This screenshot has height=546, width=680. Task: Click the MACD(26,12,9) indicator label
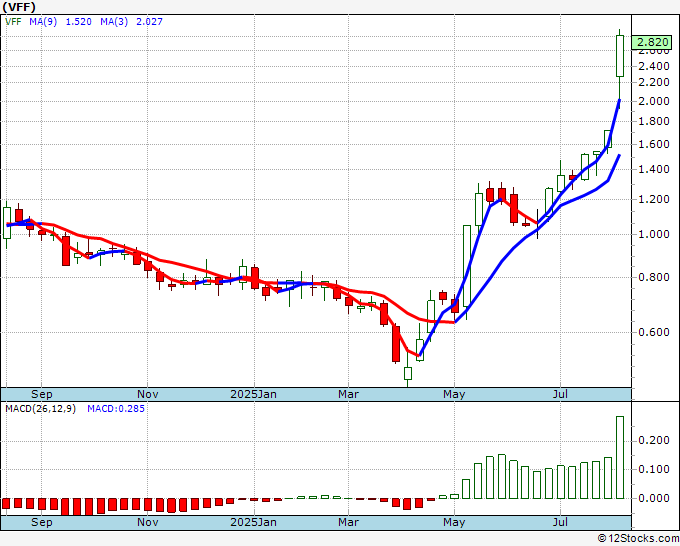[40, 409]
